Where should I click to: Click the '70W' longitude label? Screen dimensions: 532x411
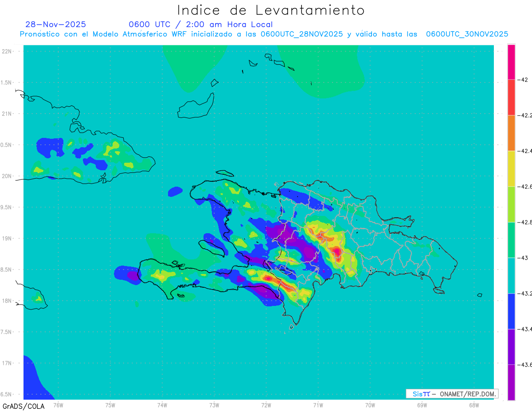(370, 404)
